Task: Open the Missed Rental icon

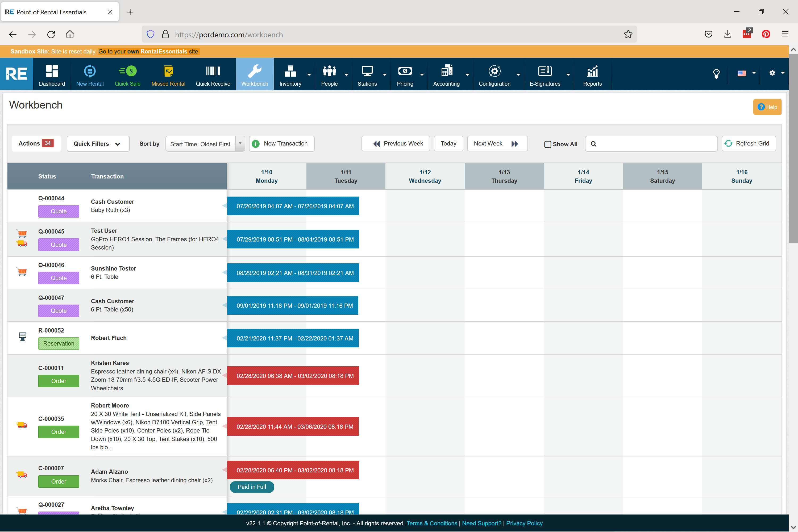Action: pos(168,71)
